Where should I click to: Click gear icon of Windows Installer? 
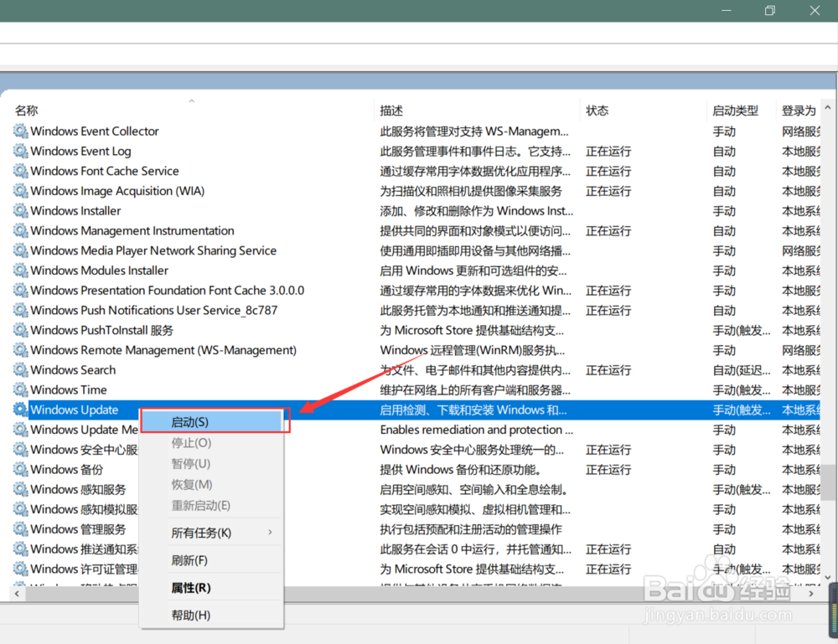pyautogui.click(x=20, y=210)
